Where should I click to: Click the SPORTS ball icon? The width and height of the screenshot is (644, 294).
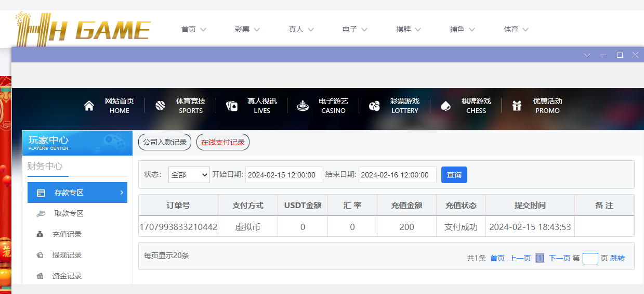tap(160, 106)
